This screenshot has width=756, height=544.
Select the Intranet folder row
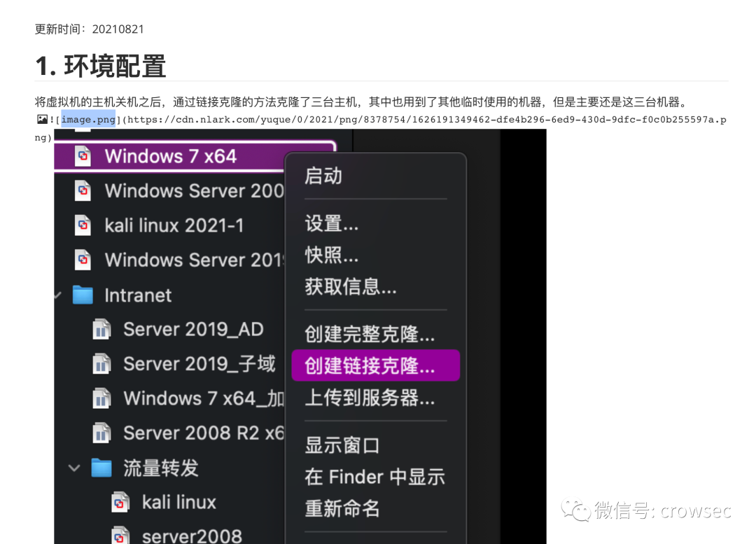pos(170,295)
